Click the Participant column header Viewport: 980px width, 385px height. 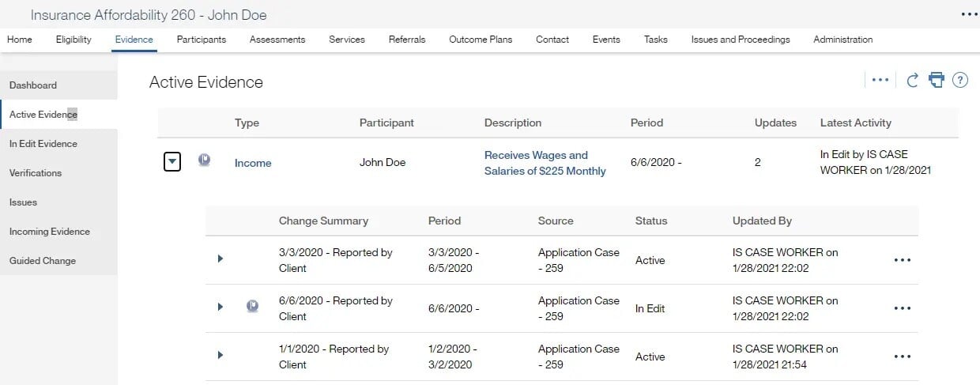click(386, 123)
